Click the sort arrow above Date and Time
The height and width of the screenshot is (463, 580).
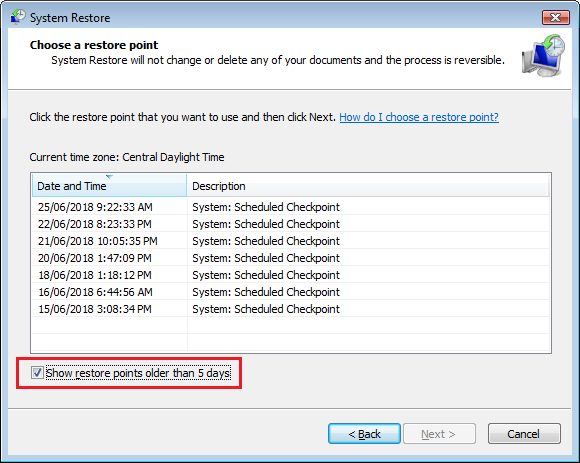coord(109,176)
